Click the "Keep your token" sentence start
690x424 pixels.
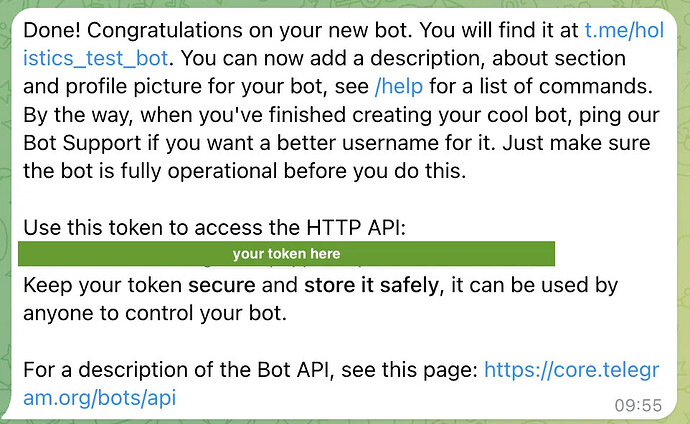(x=100, y=286)
